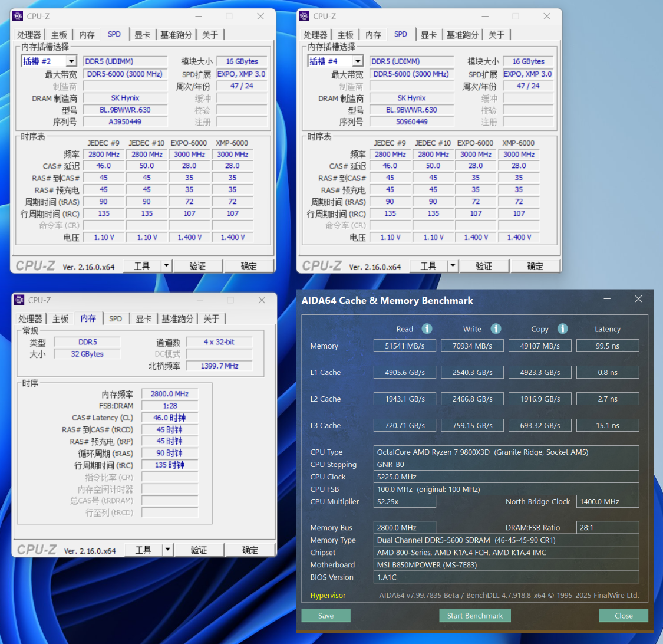The height and width of the screenshot is (644, 663).
Task: Open 处理器 tab in memory window
Action: (x=31, y=318)
